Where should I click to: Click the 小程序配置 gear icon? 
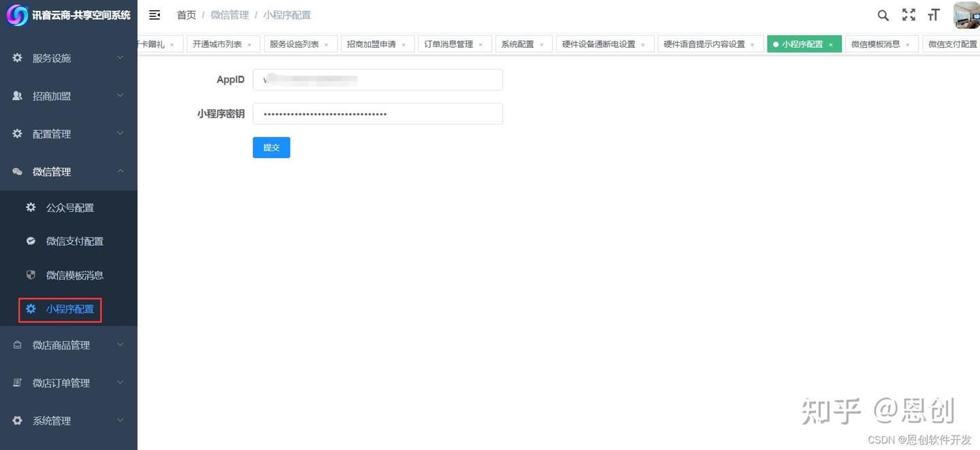click(31, 309)
